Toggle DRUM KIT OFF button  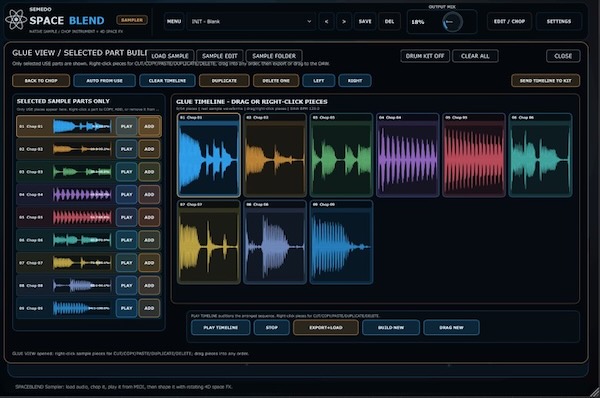425,56
